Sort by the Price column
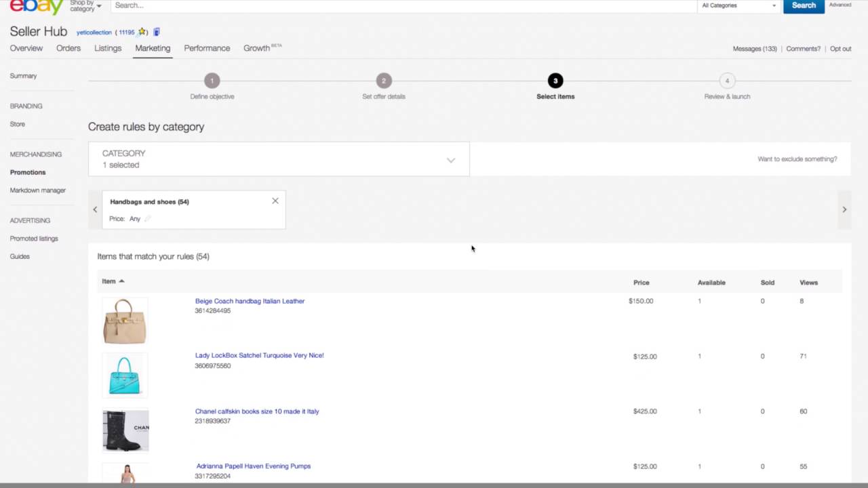Viewport: 868px width, 488px height. point(642,283)
